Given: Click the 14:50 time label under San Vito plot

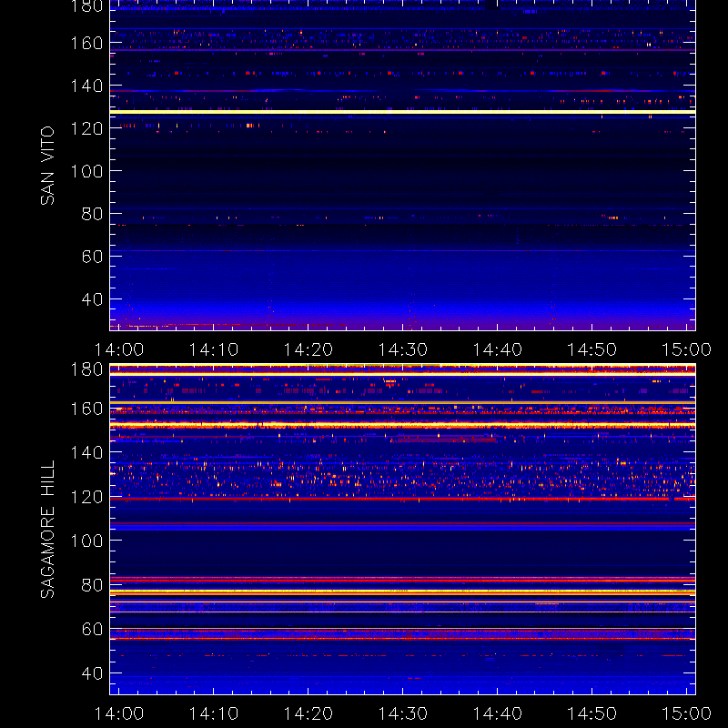Looking at the screenshot, I should coord(592,349).
